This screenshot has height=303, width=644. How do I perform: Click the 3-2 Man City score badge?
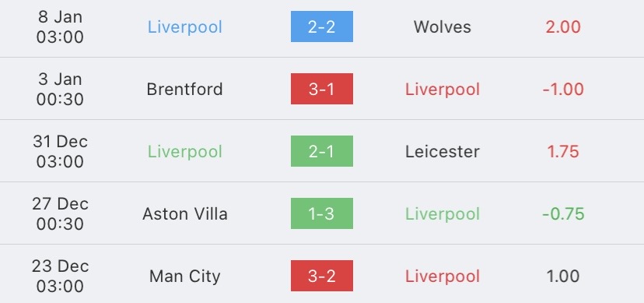[321, 276]
